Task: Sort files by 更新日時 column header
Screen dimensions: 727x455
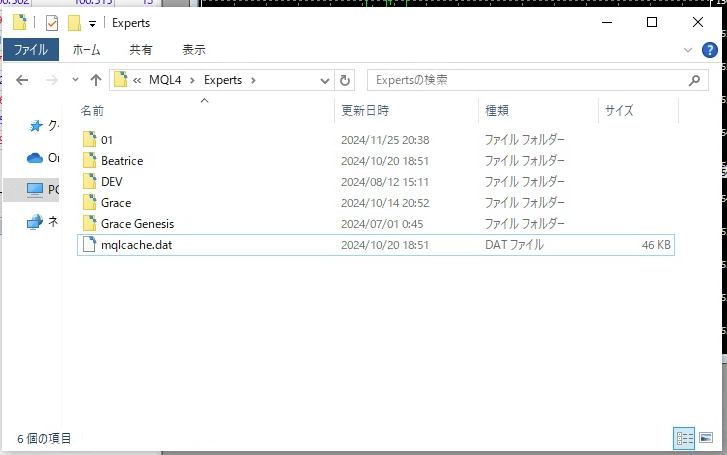Action: click(x=366, y=110)
